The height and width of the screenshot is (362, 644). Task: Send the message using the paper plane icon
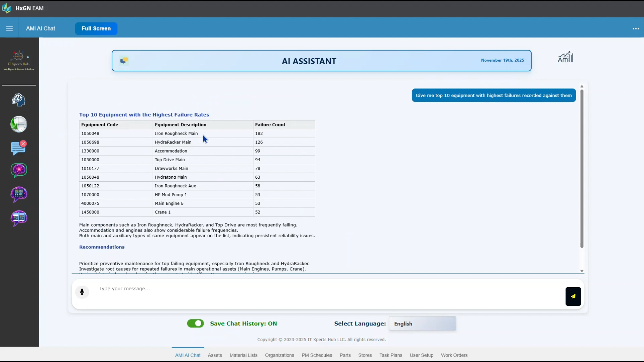tap(573, 296)
